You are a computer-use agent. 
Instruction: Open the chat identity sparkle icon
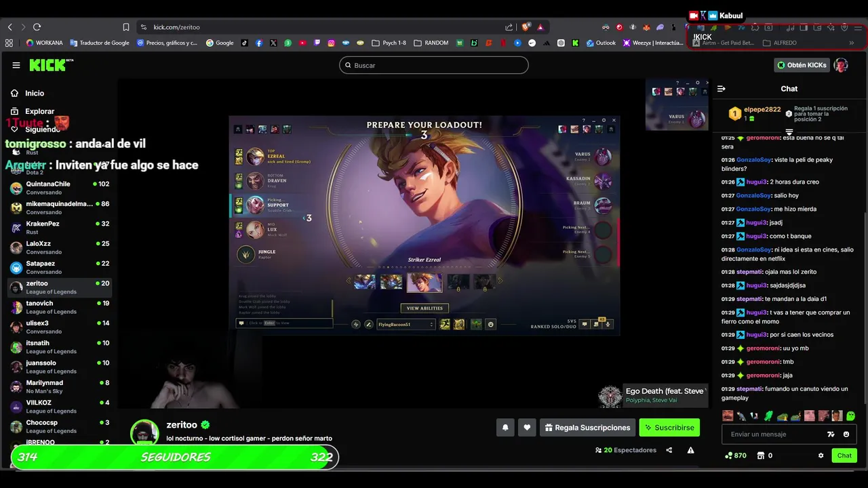[831, 434]
